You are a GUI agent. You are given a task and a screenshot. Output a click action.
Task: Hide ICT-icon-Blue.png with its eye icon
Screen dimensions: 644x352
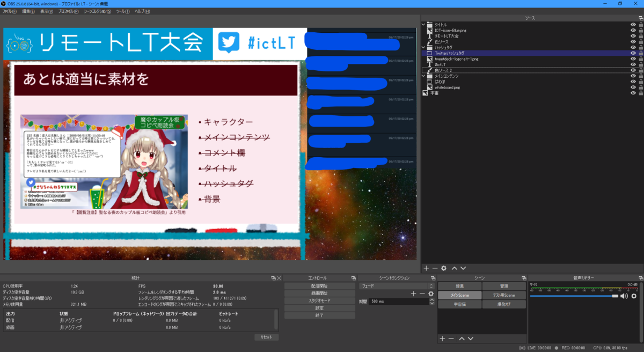click(x=634, y=30)
